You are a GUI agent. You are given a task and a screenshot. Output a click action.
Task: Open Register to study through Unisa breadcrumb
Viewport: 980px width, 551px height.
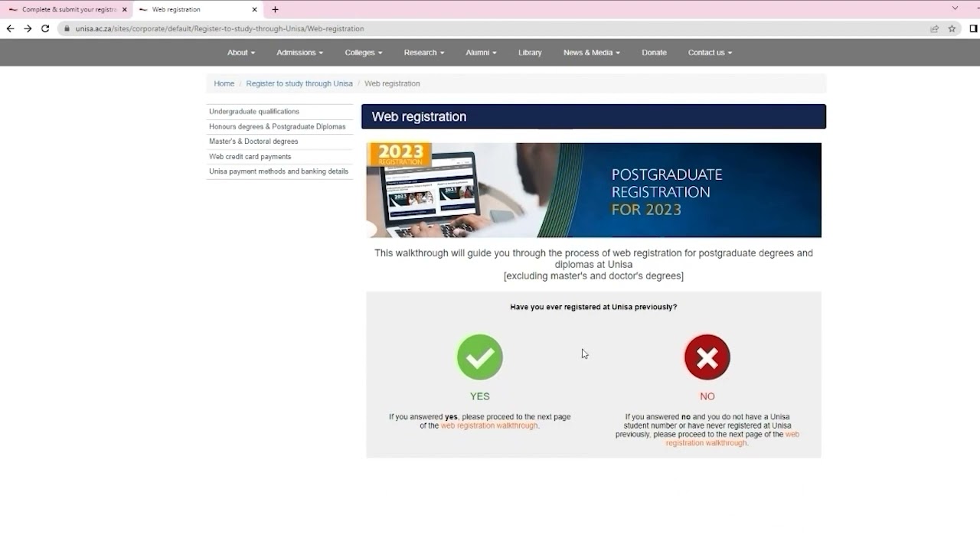299,83
